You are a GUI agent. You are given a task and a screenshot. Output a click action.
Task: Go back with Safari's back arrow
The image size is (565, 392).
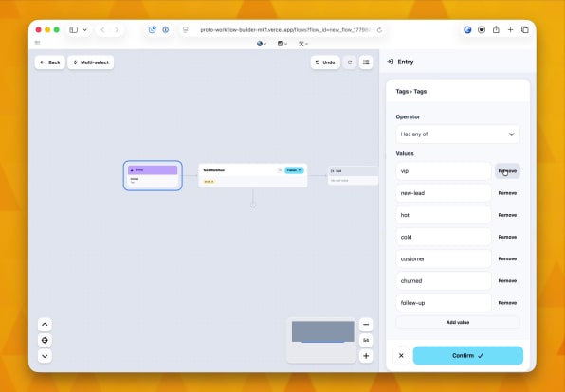pyautogui.click(x=102, y=30)
